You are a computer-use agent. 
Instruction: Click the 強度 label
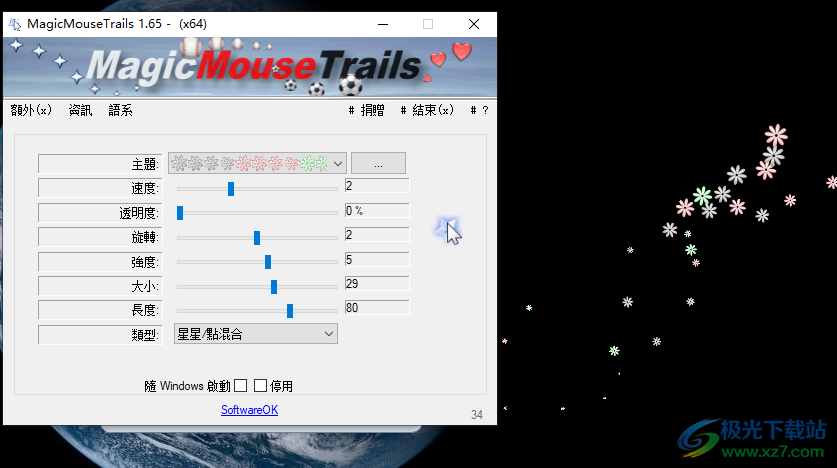click(x=100, y=262)
